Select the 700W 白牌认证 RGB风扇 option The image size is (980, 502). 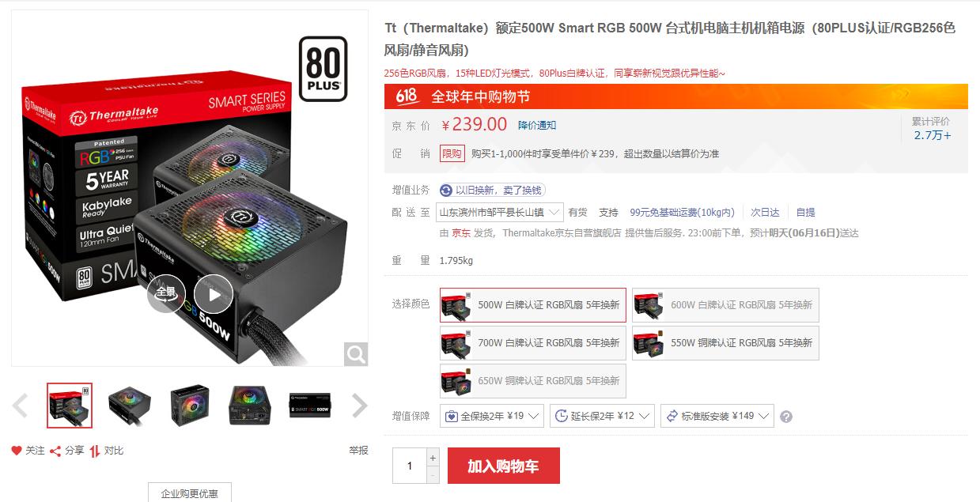[x=533, y=343]
